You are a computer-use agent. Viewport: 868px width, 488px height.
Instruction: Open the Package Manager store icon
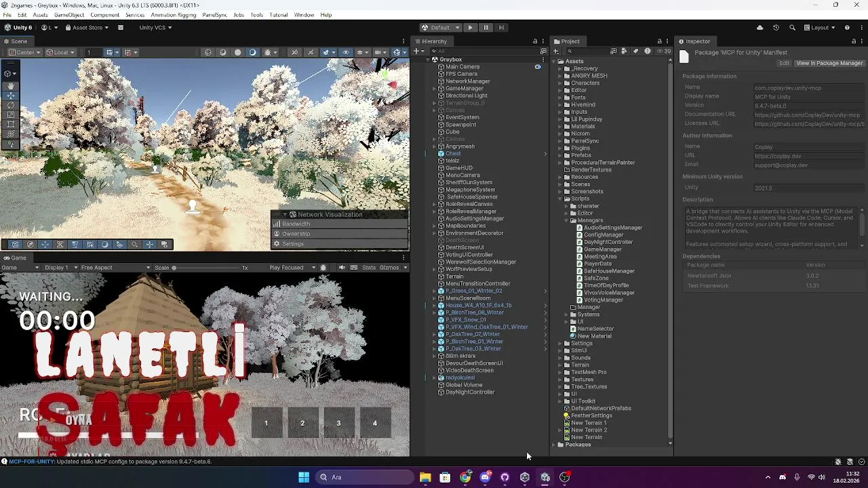[x=121, y=28]
